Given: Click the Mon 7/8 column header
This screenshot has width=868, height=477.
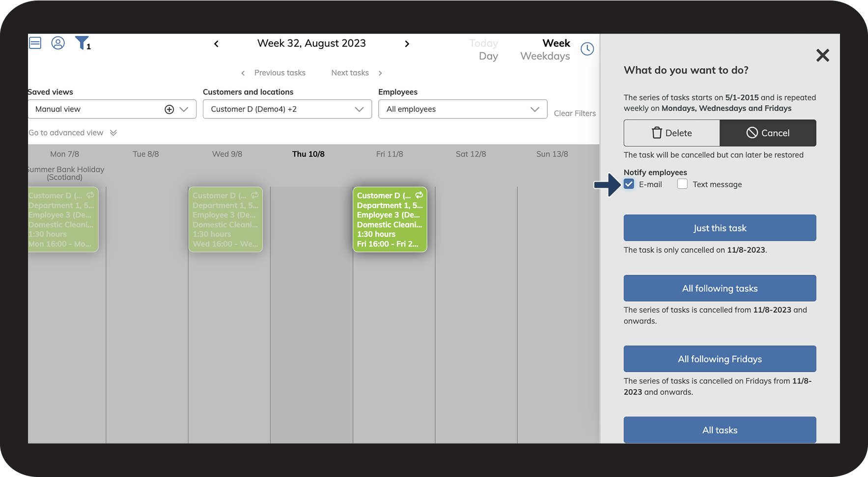Looking at the screenshot, I should [64, 154].
